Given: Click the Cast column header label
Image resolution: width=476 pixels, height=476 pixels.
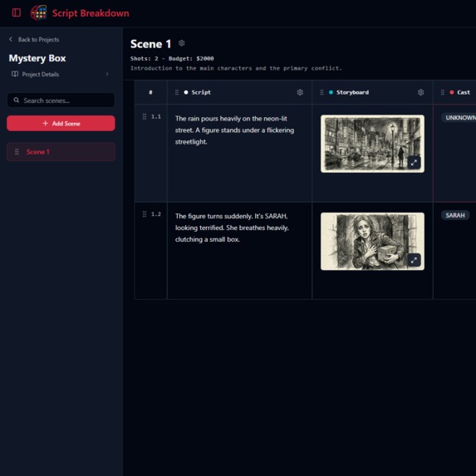Looking at the screenshot, I should [464, 92].
